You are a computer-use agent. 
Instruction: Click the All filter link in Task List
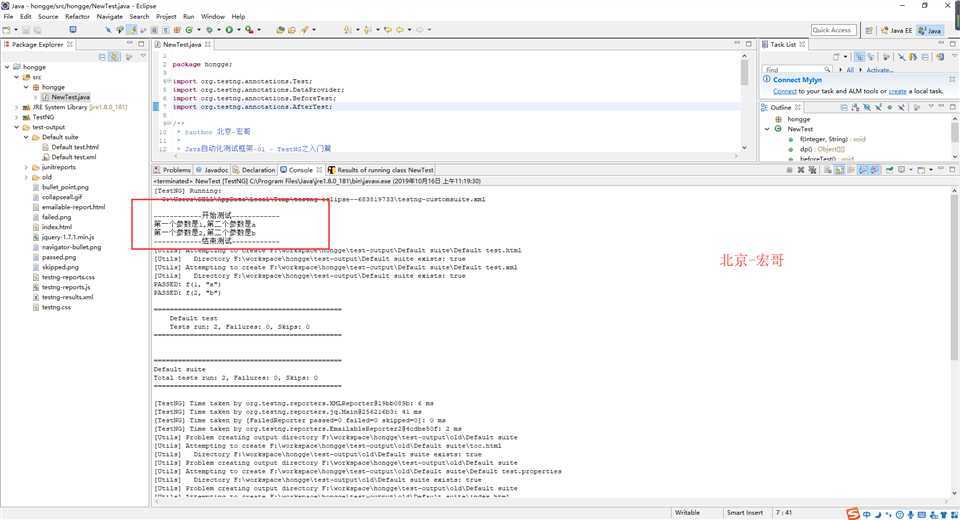tap(850, 70)
